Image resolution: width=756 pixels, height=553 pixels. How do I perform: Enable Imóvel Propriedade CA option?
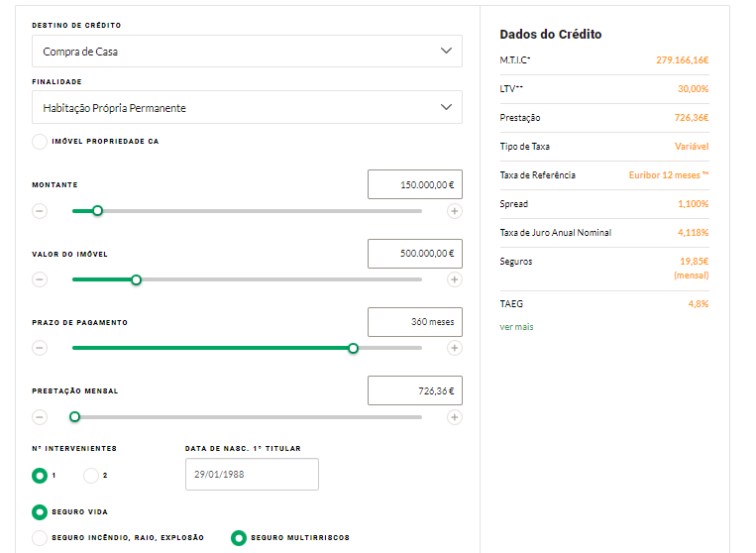point(40,142)
